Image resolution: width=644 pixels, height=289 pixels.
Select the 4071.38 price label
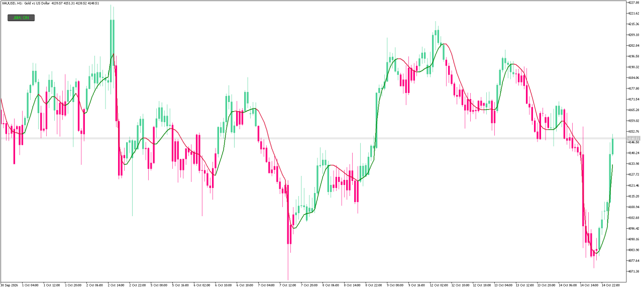tap(633, 271)
